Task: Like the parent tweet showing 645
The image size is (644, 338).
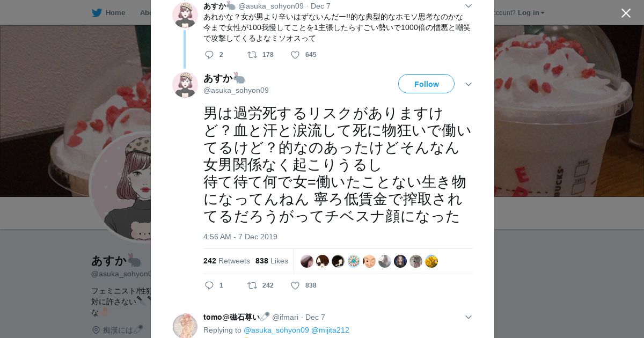Action: pos(295,55)
